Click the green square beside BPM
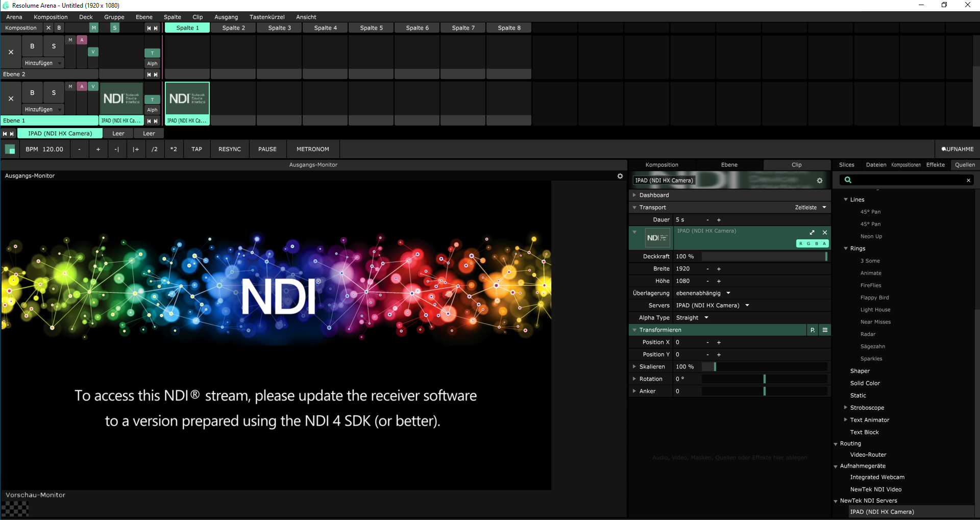980x520 pixels. [10, 150]
